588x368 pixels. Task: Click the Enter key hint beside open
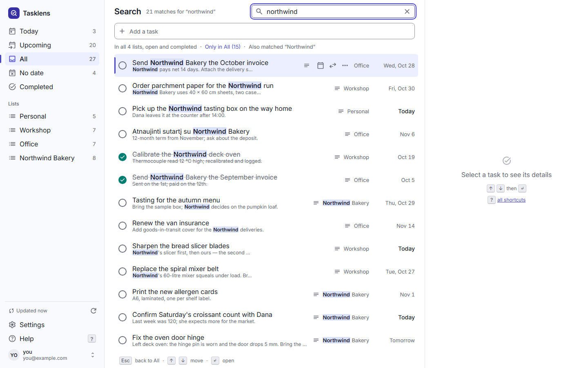(x=215, y=361)
